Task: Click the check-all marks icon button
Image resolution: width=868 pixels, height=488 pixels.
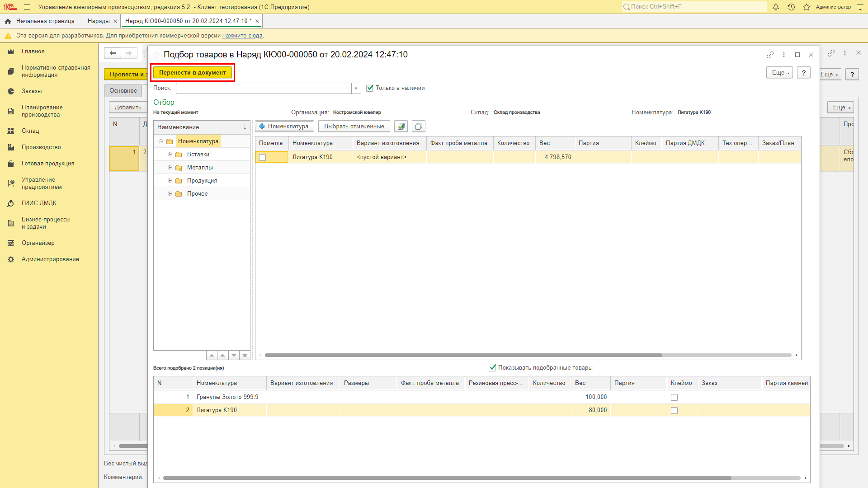Action: pos(401,127)
